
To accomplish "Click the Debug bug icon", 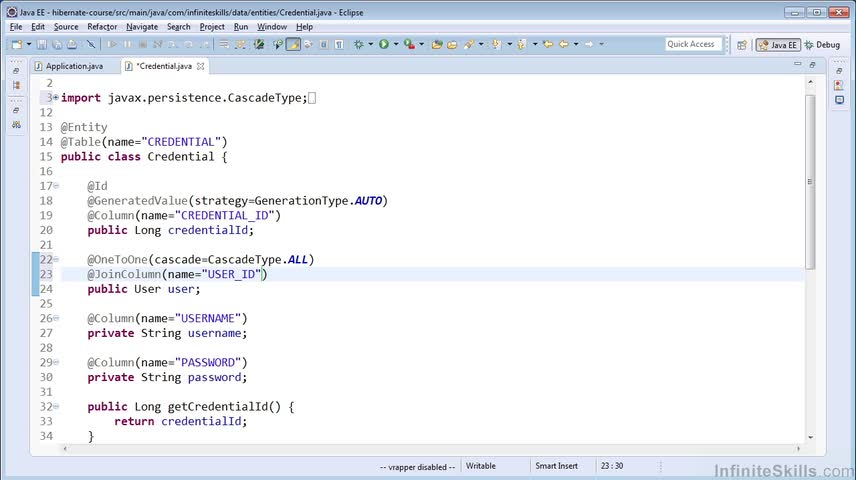I will coord(359,44).
